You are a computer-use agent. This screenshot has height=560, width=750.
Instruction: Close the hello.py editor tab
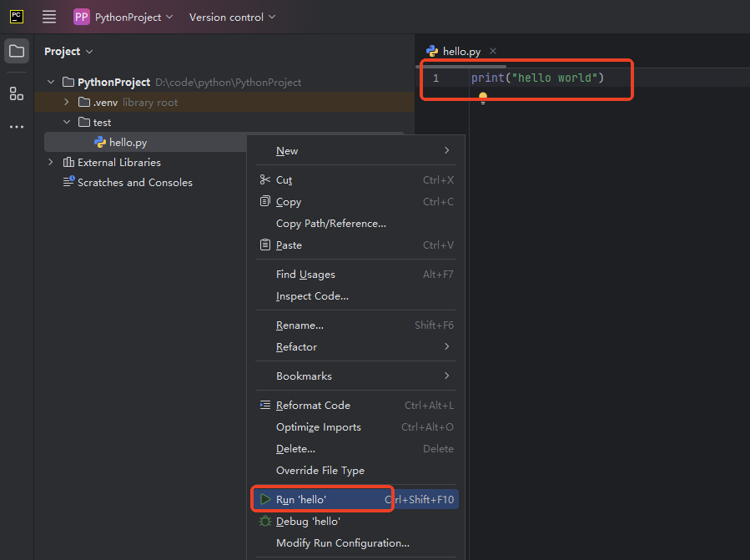(493, 51)
